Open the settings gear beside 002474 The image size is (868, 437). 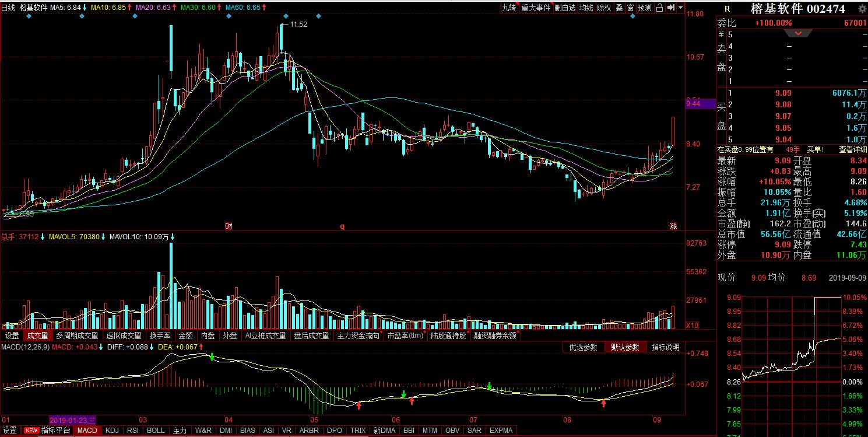pyautogui.click(x=863, y=9)
